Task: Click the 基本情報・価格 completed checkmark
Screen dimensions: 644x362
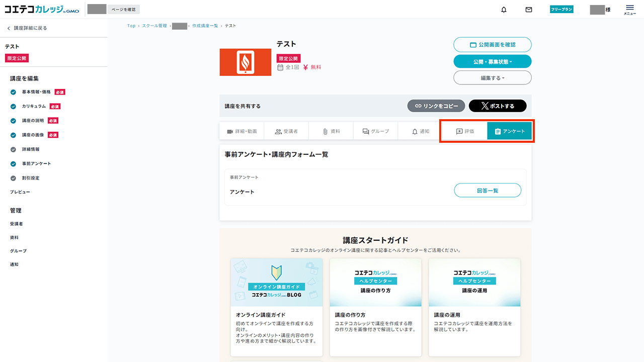Action: 13,92
